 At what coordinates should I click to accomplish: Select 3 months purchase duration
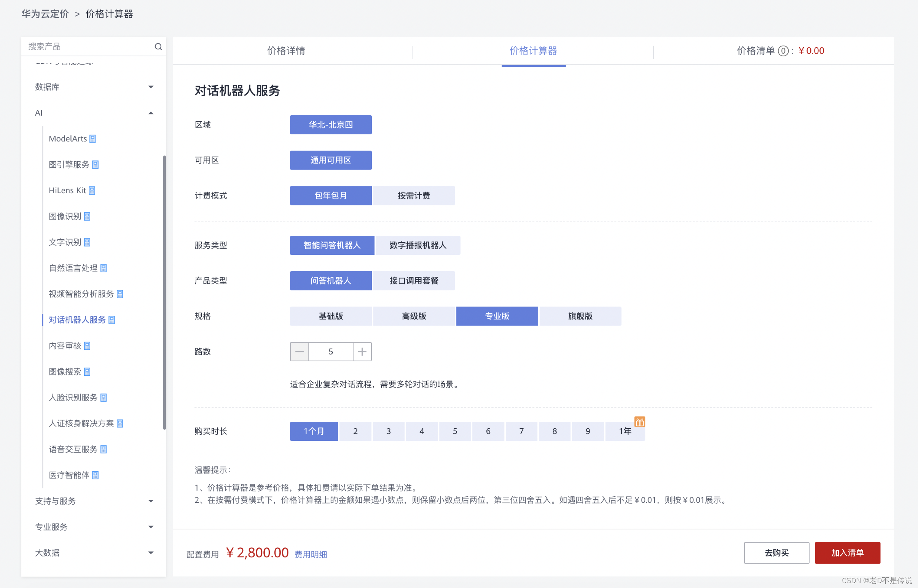389,431
